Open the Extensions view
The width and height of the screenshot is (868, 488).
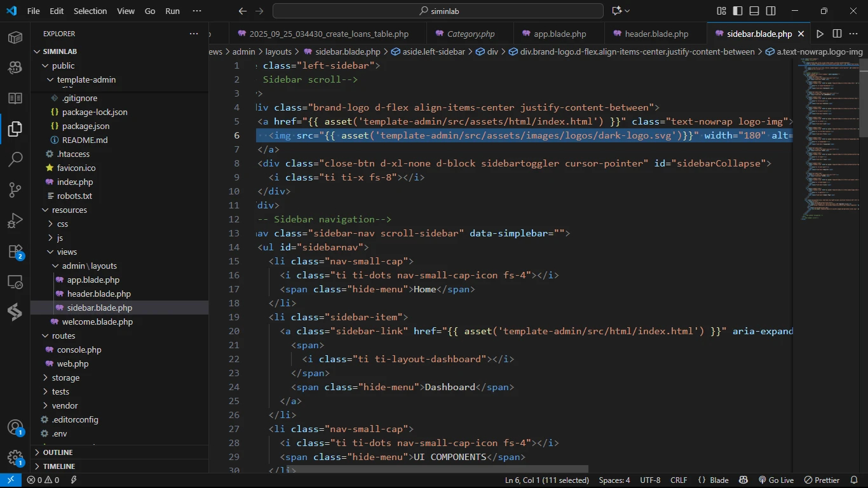tap(15, 252)
